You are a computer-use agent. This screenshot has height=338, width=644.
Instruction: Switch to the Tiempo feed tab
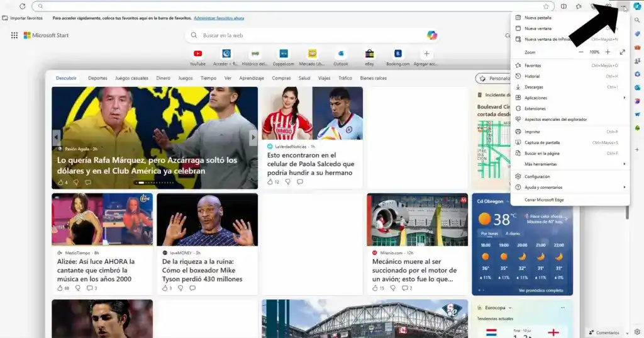[x=208, y=78]
